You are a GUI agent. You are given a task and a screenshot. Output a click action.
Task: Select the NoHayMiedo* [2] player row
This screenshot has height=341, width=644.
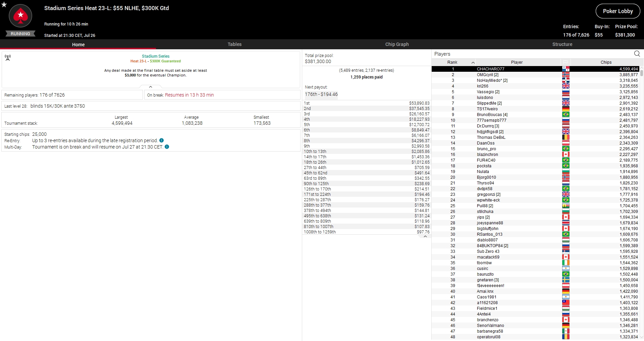point(535,80)
